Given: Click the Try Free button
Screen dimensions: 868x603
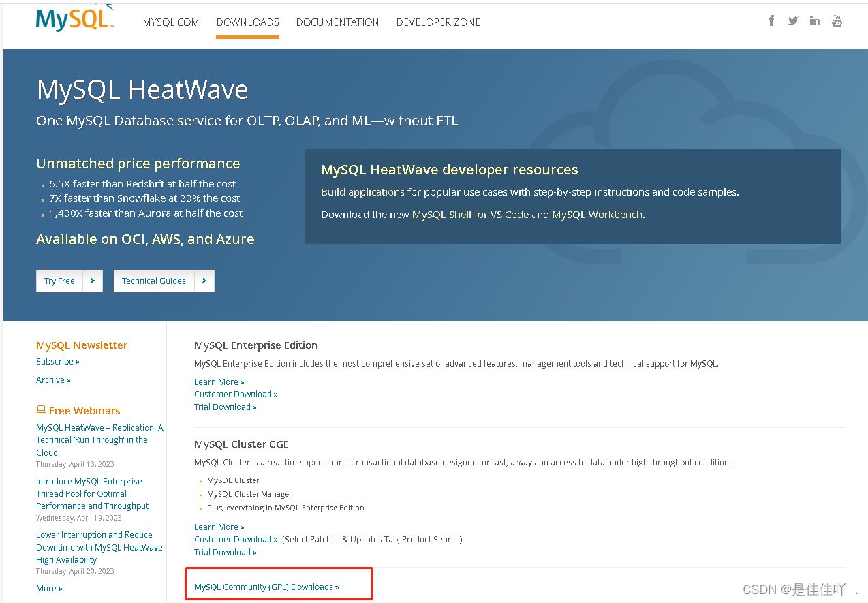Looking at the screenshot, I should 59,281.
